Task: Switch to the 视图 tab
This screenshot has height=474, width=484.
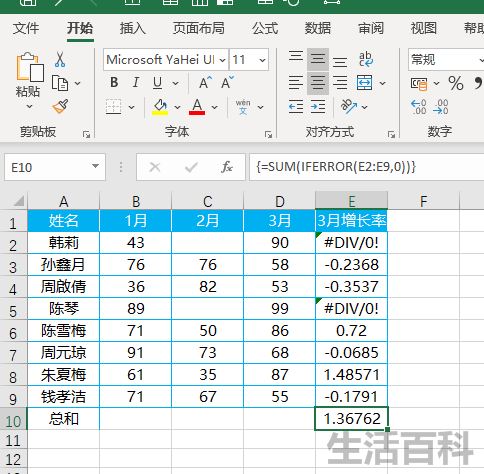Action: pyautogui.click(x=424, y=28)
